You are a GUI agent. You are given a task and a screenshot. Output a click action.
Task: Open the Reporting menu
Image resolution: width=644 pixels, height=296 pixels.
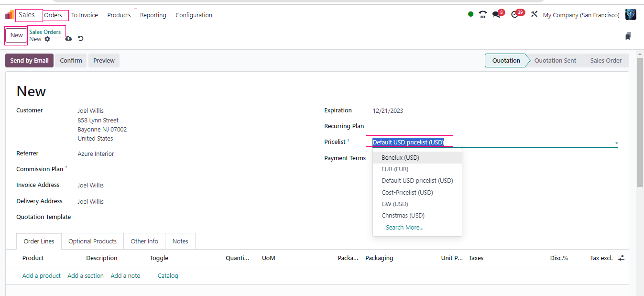(153, 15)
